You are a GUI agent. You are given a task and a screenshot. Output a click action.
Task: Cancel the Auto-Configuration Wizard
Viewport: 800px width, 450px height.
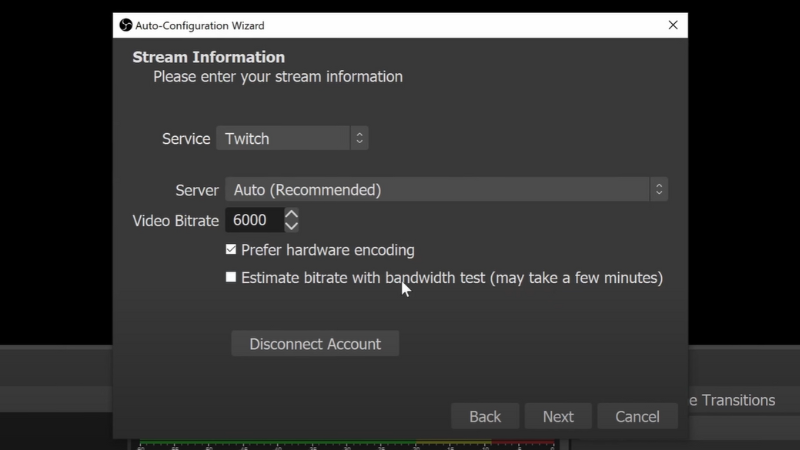(x=637, y=416)
